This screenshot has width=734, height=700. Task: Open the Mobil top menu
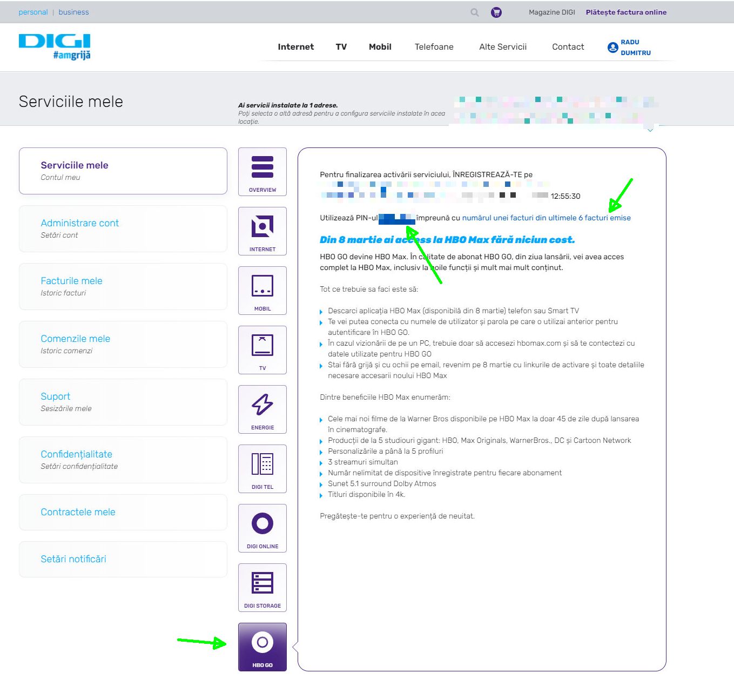pyautogui.click(x=380, y=47)
